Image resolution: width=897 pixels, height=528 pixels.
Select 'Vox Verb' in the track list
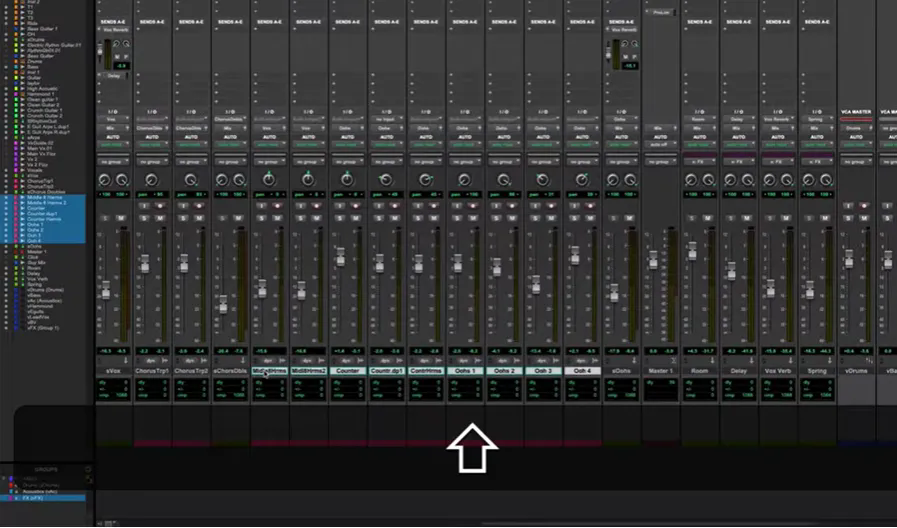coord(37,279)
